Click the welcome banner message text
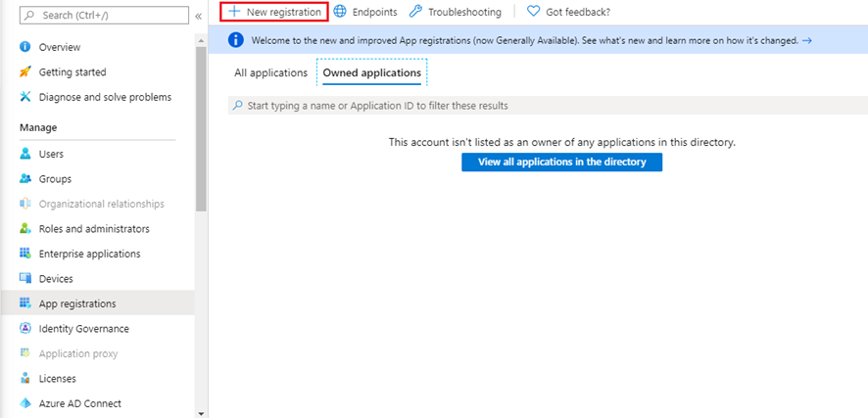The image size is (868, 418). [x=525, y=40]
